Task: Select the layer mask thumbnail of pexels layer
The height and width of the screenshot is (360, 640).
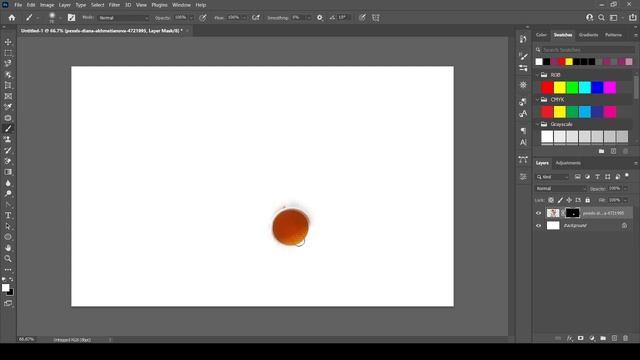Action: 572,213
